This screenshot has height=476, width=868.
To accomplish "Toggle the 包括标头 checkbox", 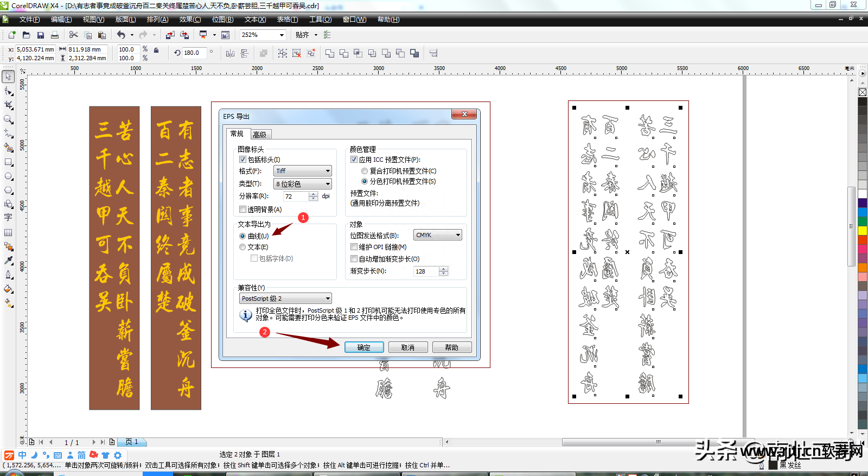I will click(242, 160).
